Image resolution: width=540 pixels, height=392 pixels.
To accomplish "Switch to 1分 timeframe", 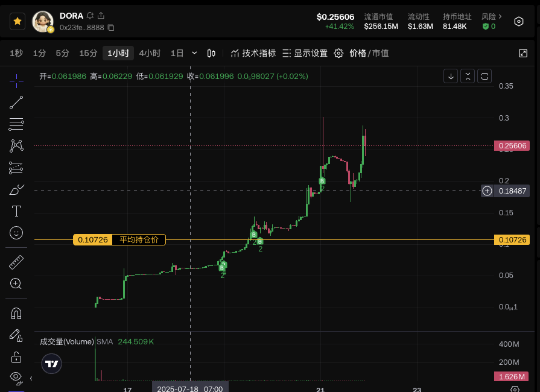I will 39,53.
